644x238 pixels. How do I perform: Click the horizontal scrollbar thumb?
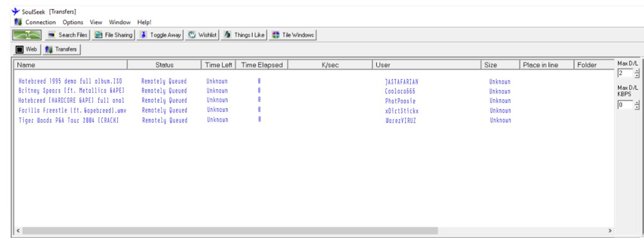[x=231, y=230]
